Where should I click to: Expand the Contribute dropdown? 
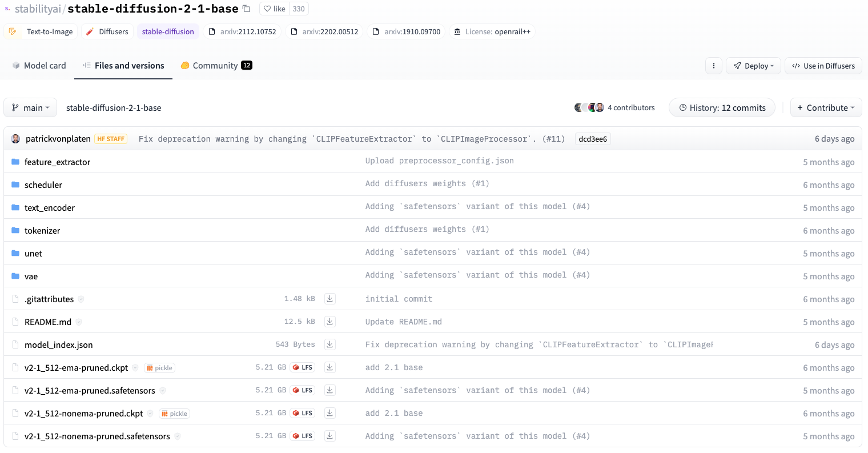(826, 107)
